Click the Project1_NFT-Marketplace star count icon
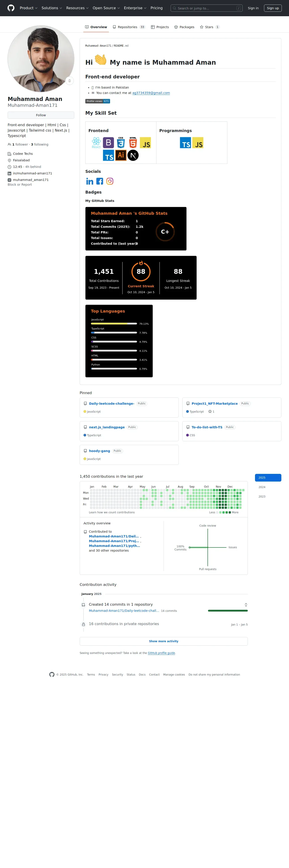 pyautogui.click(x=210, y=411)
